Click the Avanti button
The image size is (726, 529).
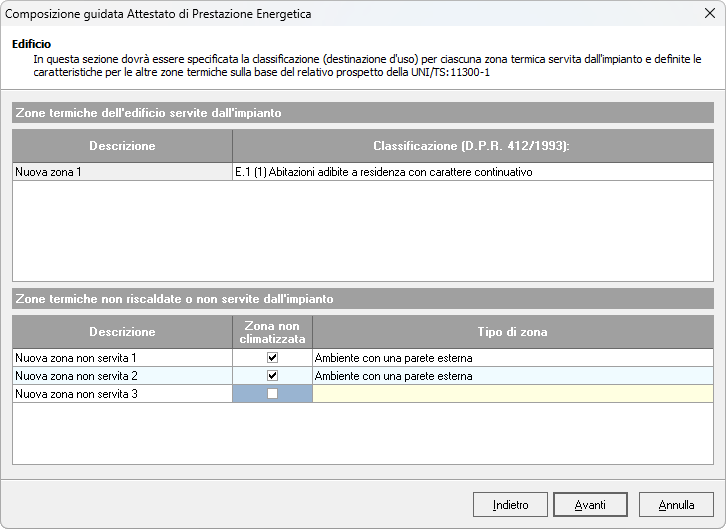click(x=590, y=505)
